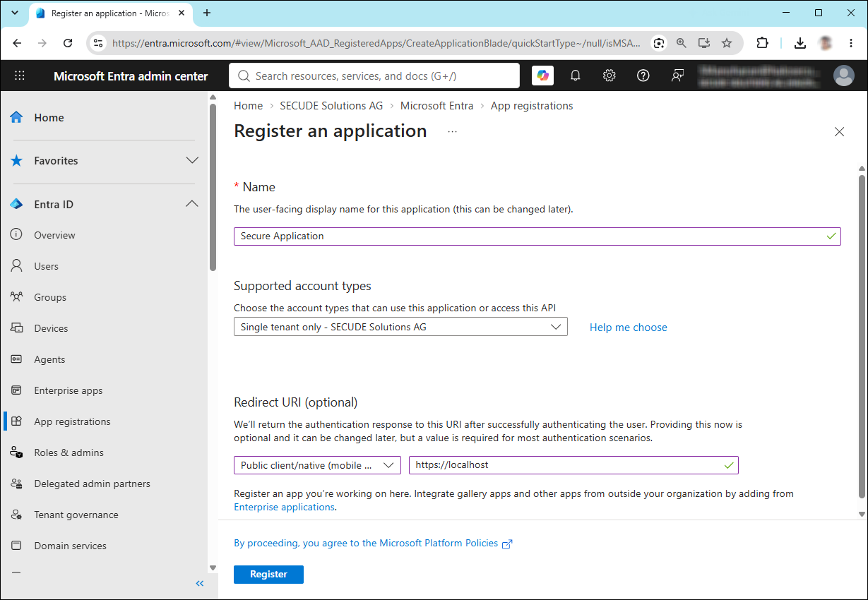Bookmark this page with the star icon

[727, 43]
